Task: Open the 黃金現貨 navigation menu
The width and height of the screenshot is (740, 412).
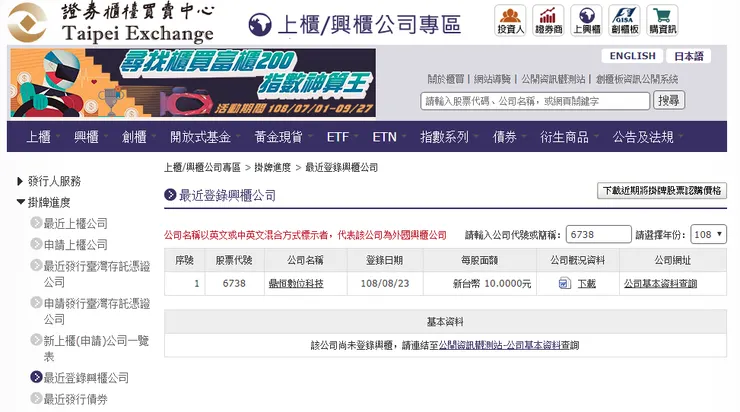Action: [278, 137]
